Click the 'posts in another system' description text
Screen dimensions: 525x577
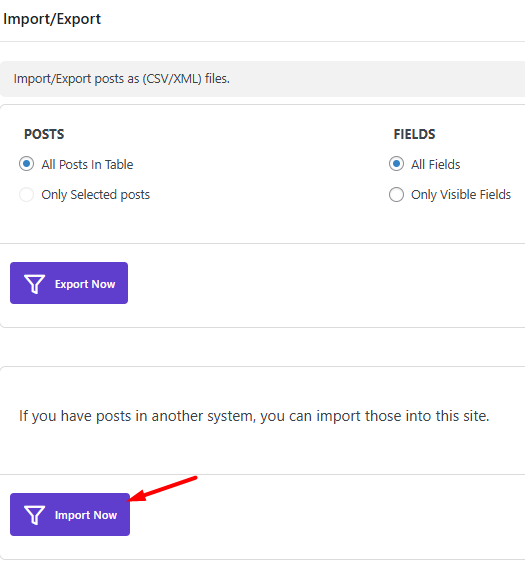pyautogui.click(x=254, y=416)
